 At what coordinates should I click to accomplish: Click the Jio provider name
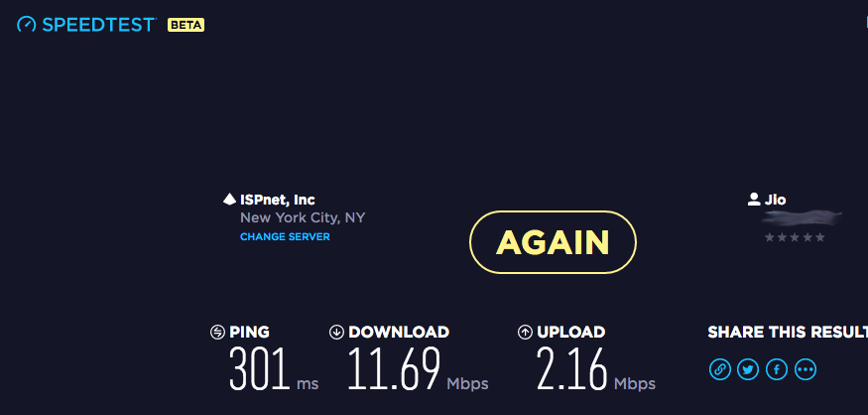click(x=776, y=200)
